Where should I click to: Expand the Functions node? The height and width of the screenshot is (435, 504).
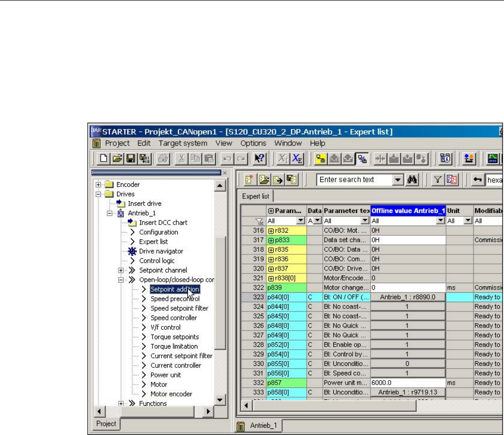(121, 404)
